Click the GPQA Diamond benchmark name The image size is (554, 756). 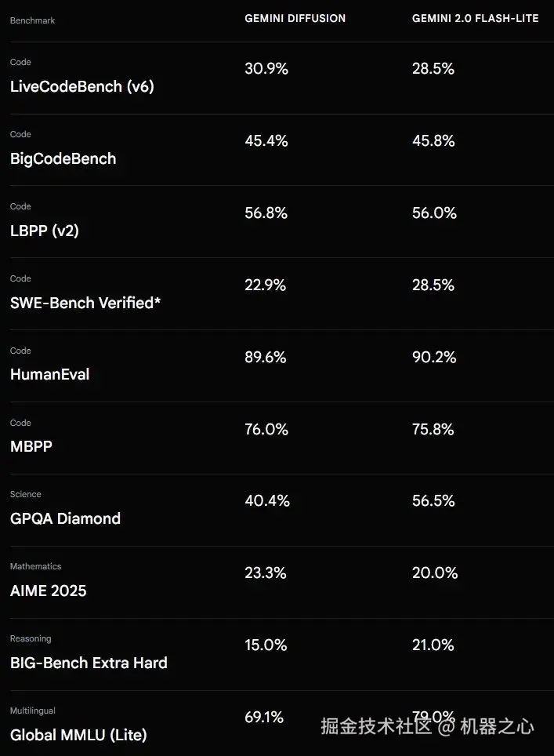(x=65, y=519)
